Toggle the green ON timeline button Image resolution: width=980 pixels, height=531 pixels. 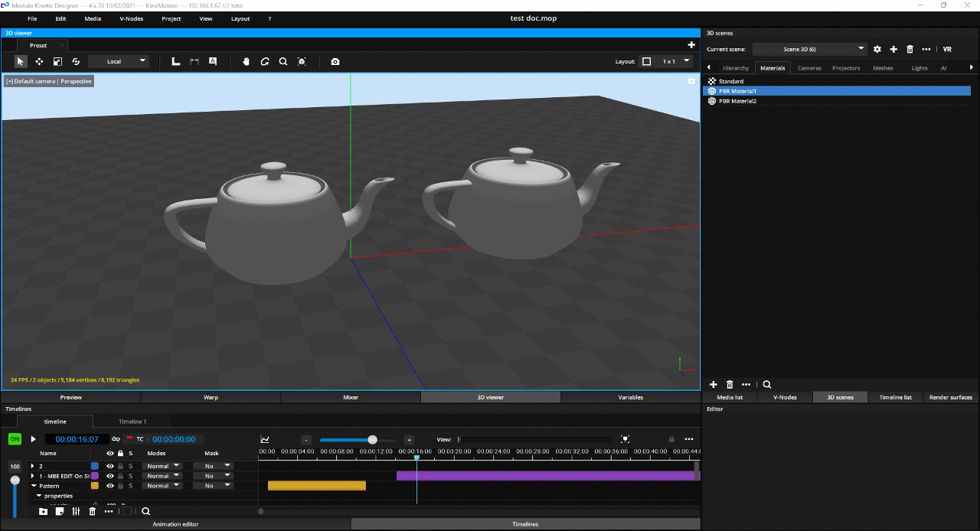point(15,439)
